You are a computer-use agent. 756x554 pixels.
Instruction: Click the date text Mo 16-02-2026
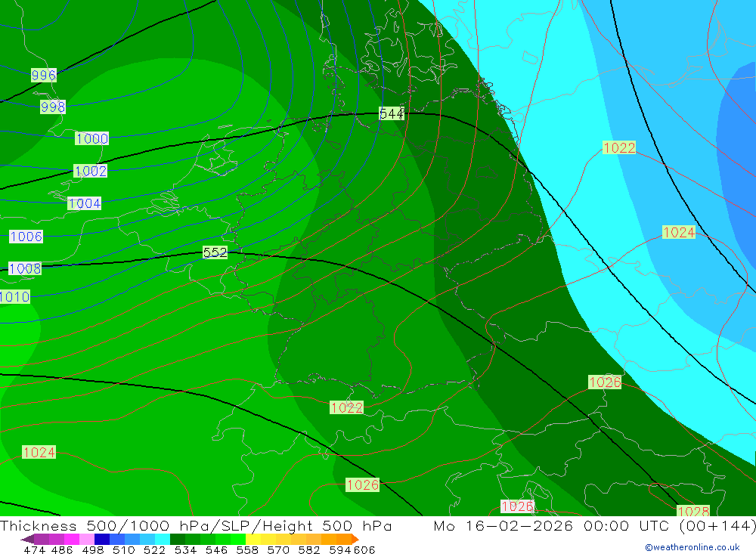pos(503,525)
